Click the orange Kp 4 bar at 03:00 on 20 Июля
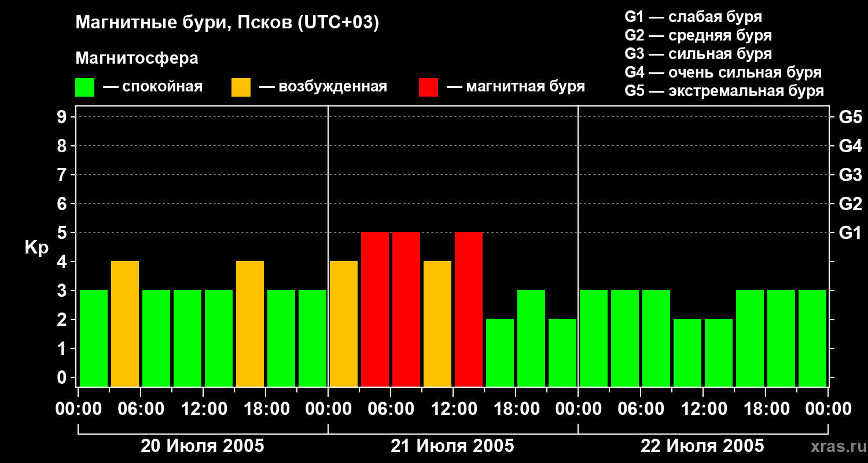The image size is (868, 463). tap(125, 324)
